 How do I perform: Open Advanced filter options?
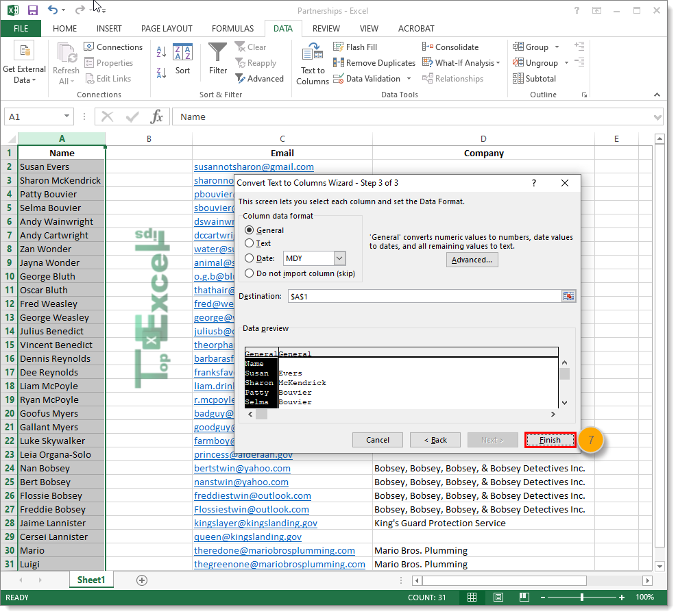pyautogui.click(x=259, y=79)
